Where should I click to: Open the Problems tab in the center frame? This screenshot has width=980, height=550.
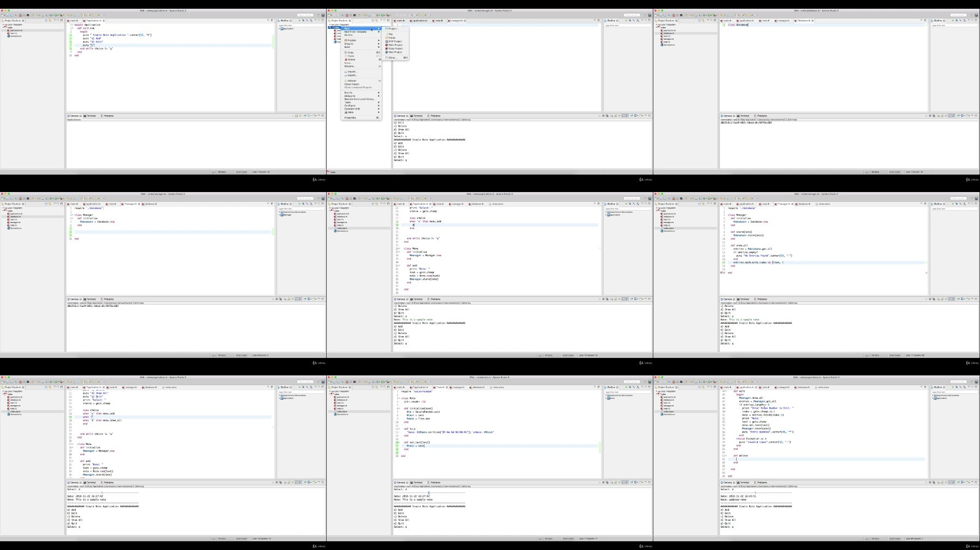pos(434,299)
